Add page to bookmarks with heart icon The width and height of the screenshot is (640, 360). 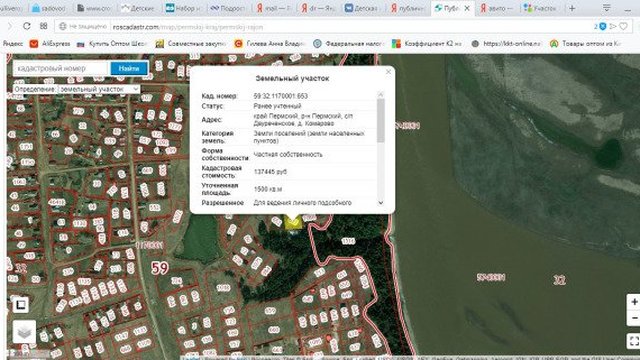pyautogui.click(x=623, y=27)
